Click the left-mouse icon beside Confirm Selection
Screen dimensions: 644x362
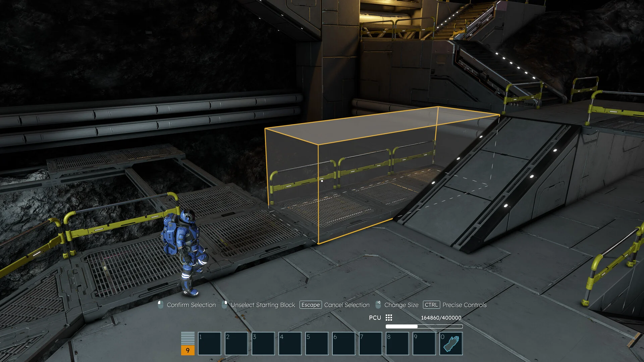[160, 305]
